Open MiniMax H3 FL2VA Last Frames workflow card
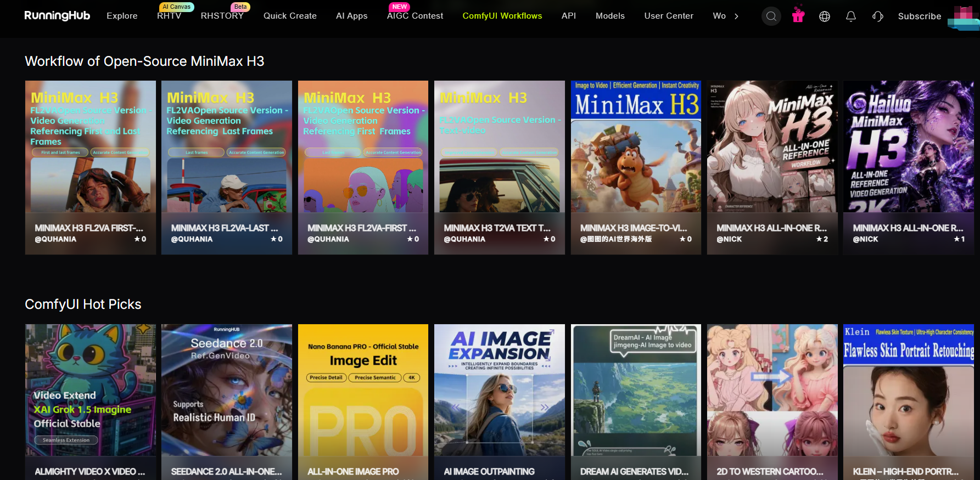 (x=227, y=167)
